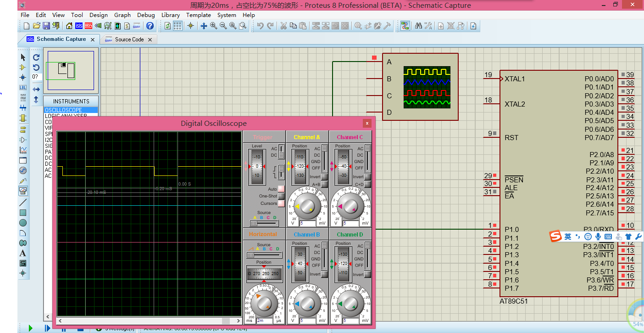Image resolution: width=644 pixels, height=333 pixels.
Task: Open the ARES PCB layout icon
Action: (89, 26)
